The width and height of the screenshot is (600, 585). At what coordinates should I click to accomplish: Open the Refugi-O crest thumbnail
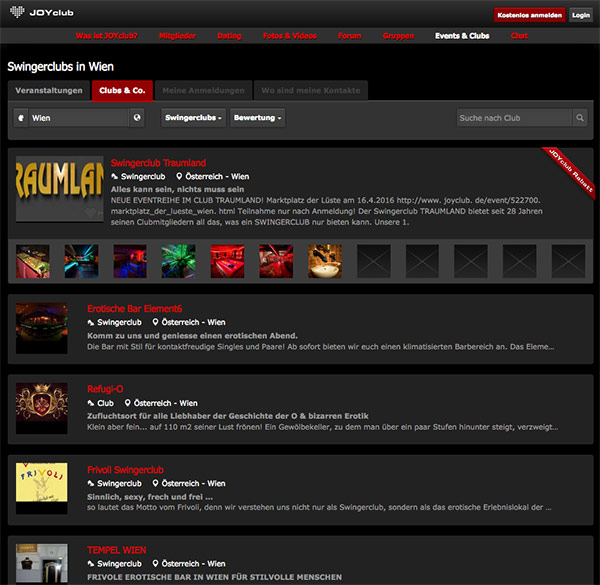[42, 408]
